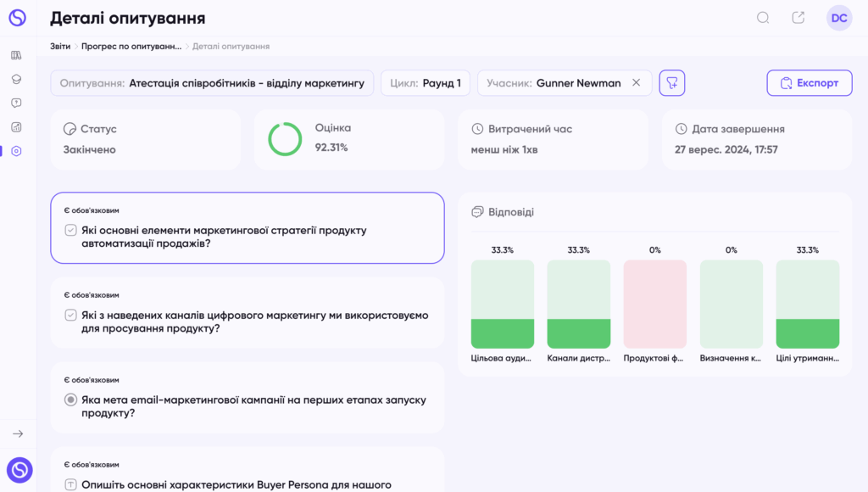Screen dimensions: 868x492
Task: Click the Статус pie icon
Action: (x=70, y=129)
